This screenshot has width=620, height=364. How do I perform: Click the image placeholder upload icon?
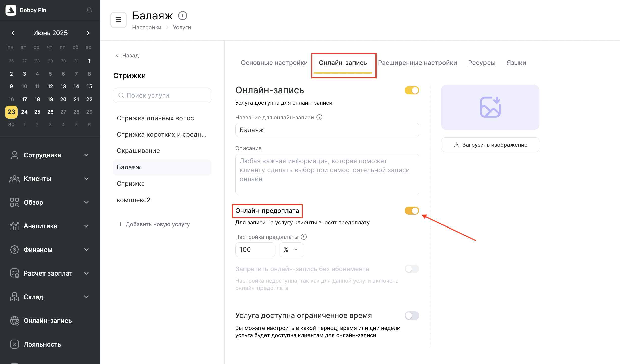(490, 107)
